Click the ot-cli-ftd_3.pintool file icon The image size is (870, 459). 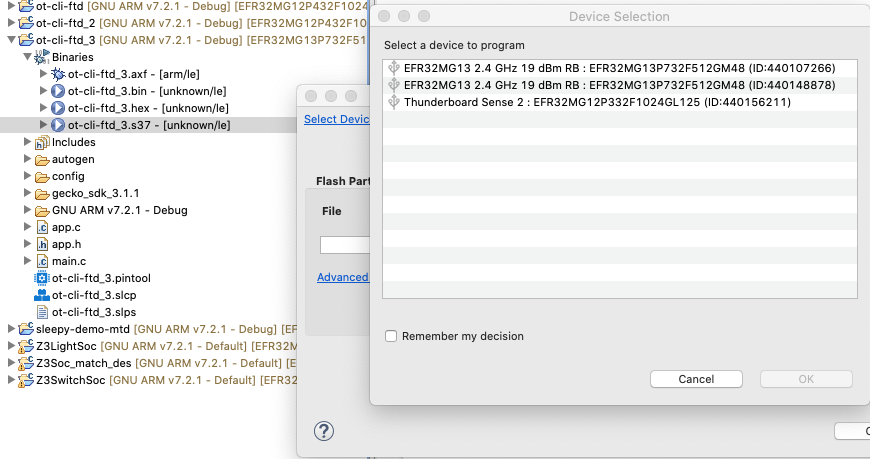pyautogui.click(x=42, y=278)
